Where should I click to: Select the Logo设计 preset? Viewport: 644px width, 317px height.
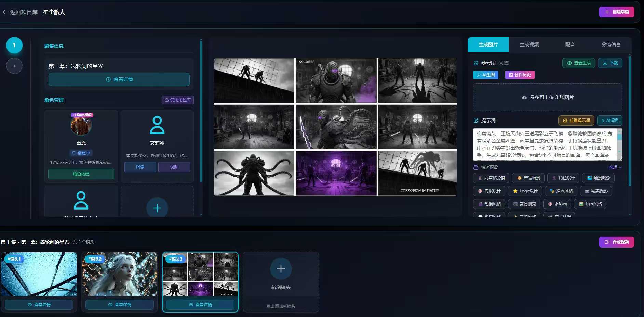point(525,191)
